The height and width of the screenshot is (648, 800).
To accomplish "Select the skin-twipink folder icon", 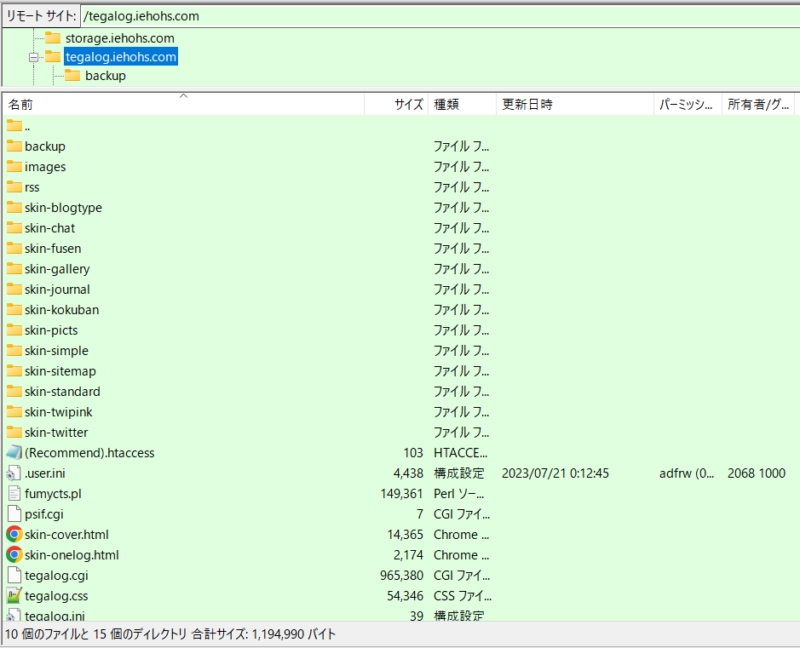I will (x=14, y=411).
